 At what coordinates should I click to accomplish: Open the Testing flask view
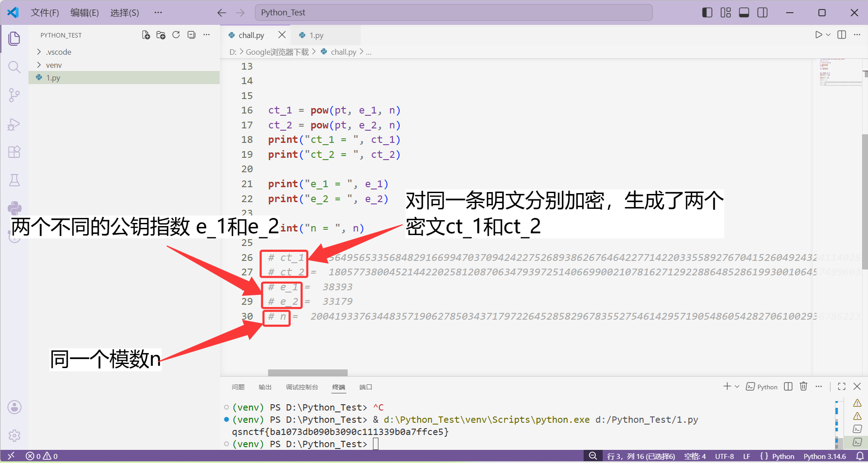click(14, 180)
